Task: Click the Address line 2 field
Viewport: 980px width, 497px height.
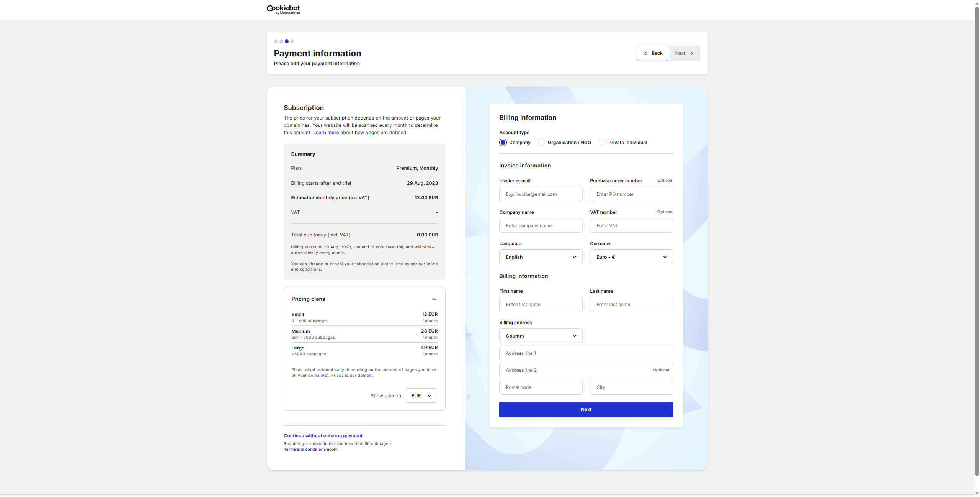Action: pos(586,370)
